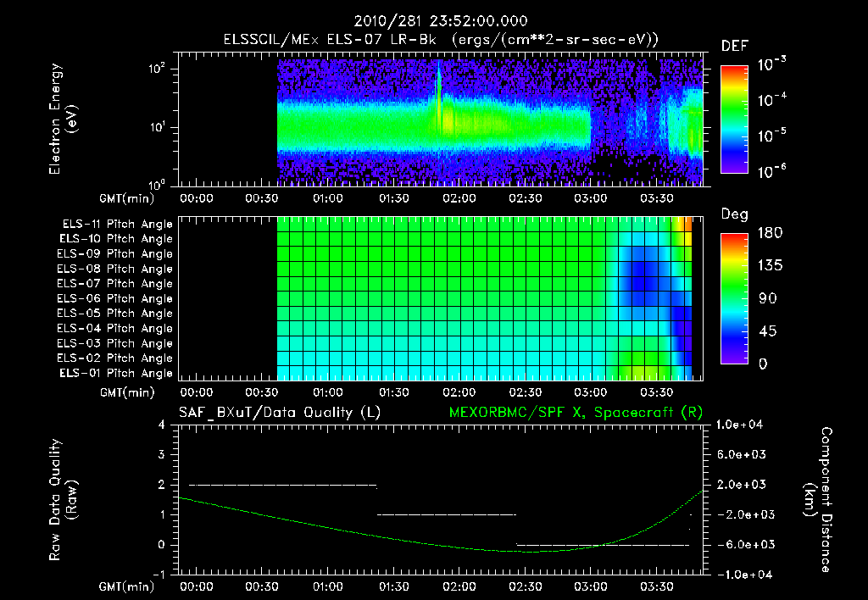Click the '1.0e+04' right axis value in bottom plot
Screen dimensions: 868x600
(x=739, y=425)
